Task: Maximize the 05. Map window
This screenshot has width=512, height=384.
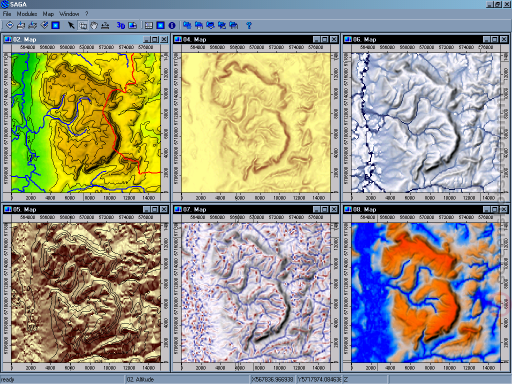Action: coord(155,209)
